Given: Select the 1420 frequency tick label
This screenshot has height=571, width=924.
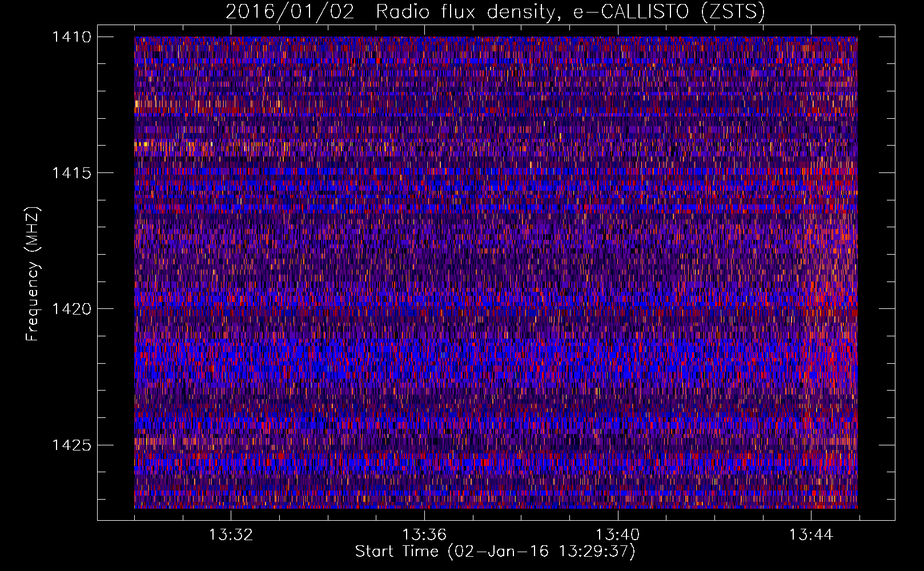Looking at the screenshot, I should coord(71,309).
